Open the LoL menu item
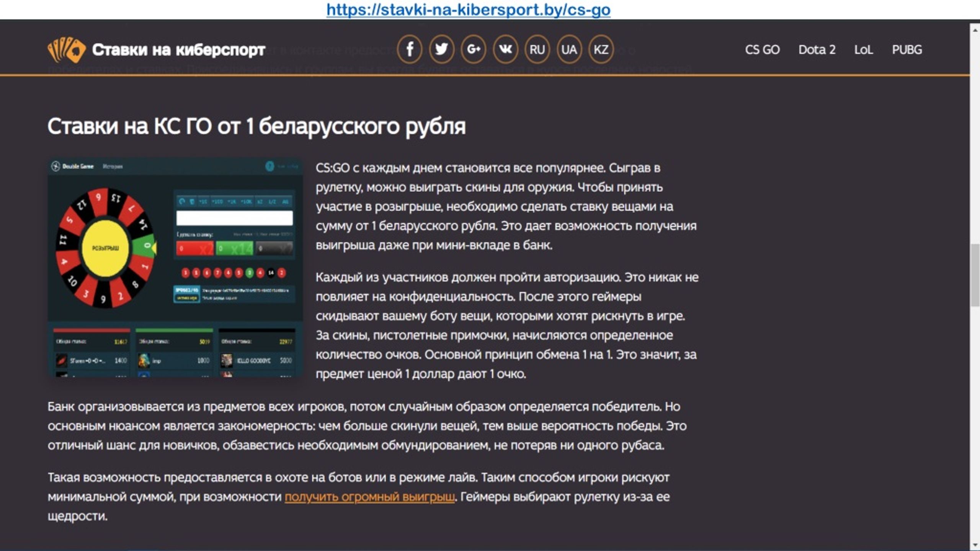 point(864,50)
